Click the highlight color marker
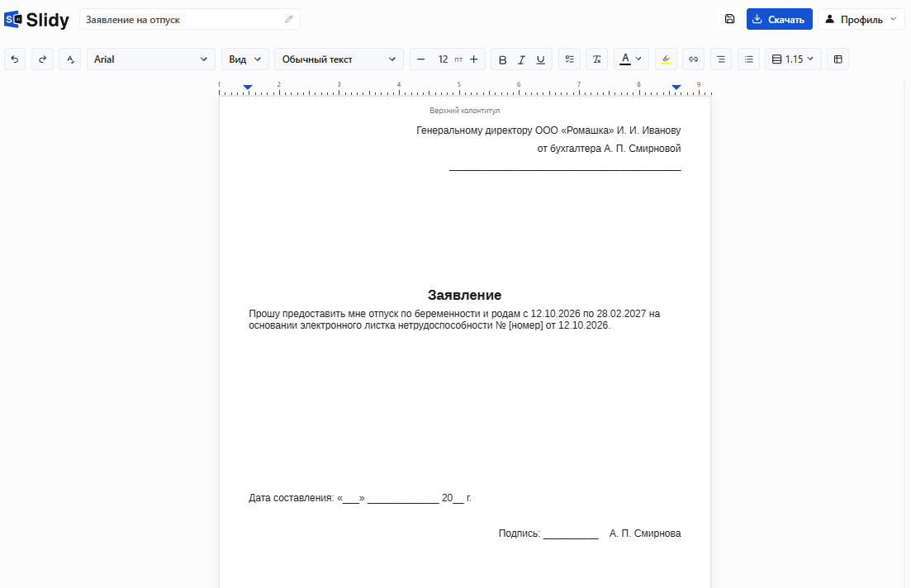This screenshot has width=911, height=588. (x=666, y=59)
